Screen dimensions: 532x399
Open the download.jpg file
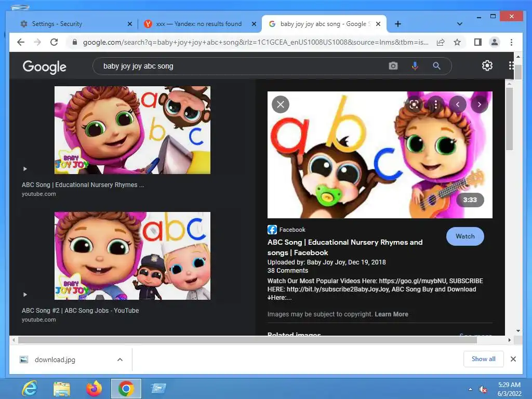point(55,360)
